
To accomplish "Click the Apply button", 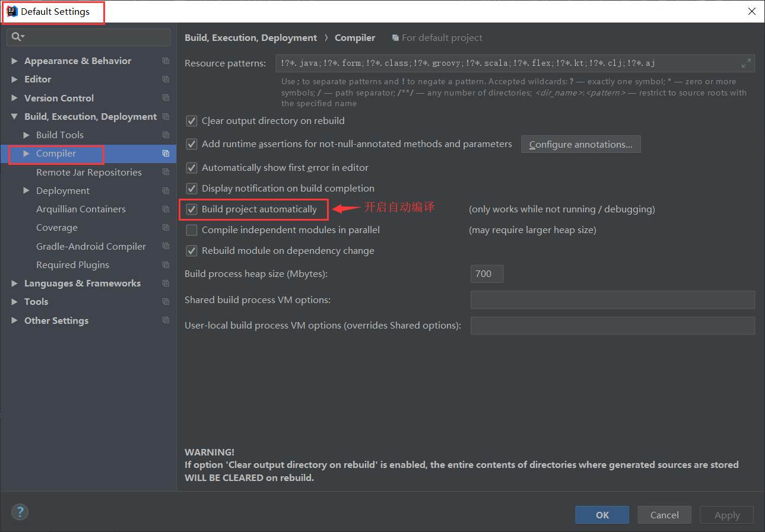I will [x=726, y=515].
